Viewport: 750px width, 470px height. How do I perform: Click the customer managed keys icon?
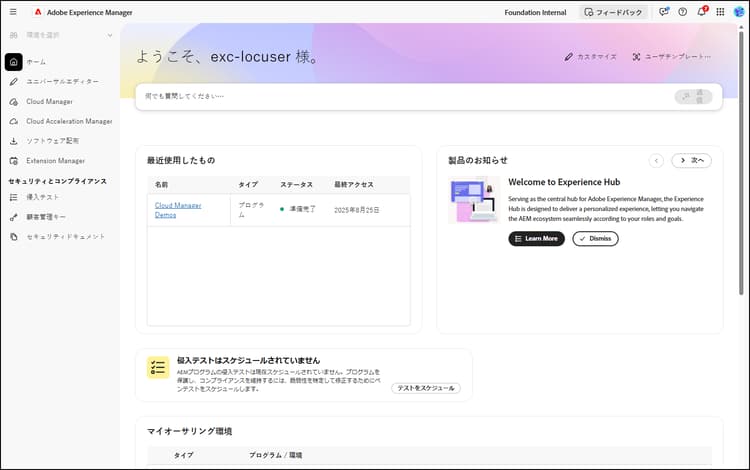(14, 217)
